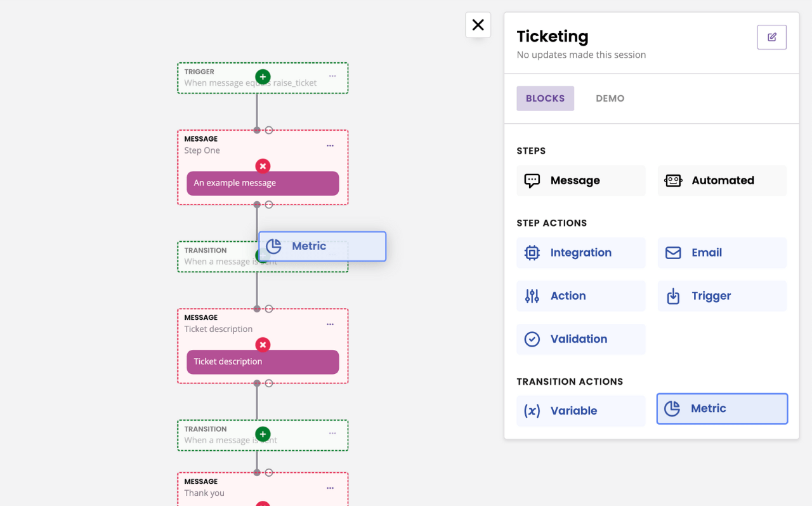Screen dimensions: 812x506
Task: Open options menu on TRIGGER node
Action: (332, 76)
